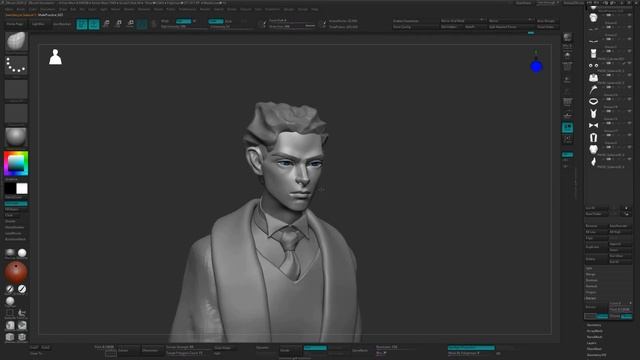Open the Help menu
Image resolution: width=640 pixels, height=360 pixels.
pos(315,9)
